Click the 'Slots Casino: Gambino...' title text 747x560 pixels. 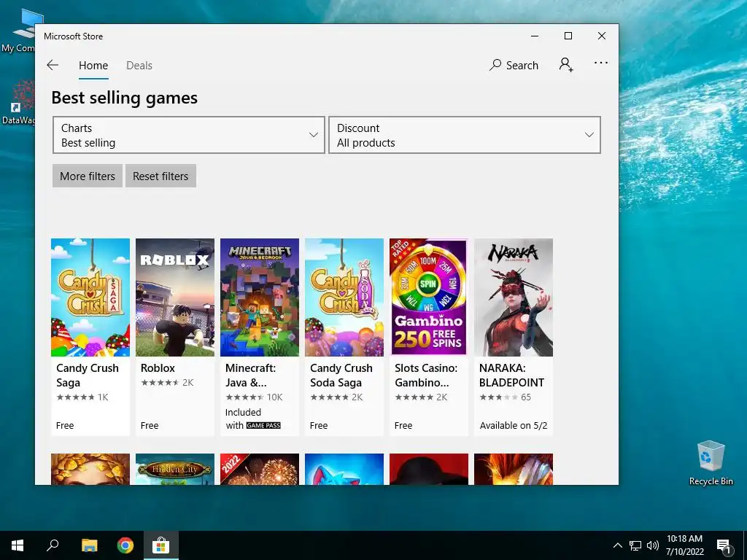[x=426, y=376]
